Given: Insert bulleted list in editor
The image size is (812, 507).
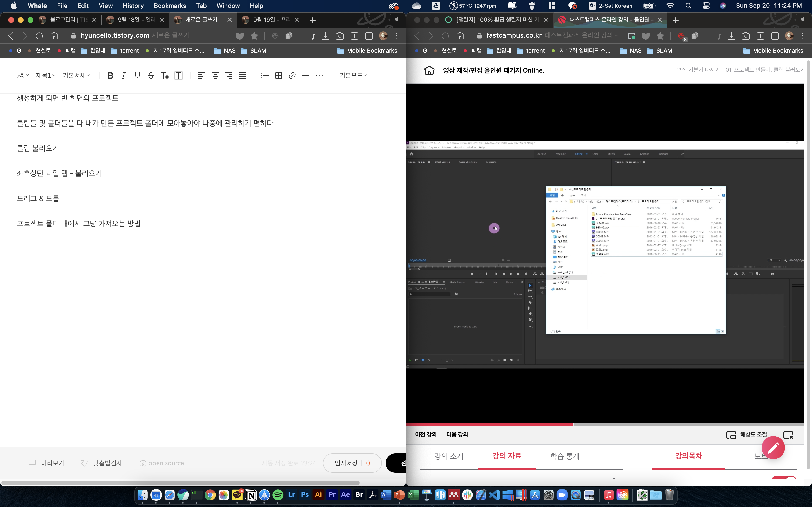Looking at the screenshot, I should click(265, 75).
